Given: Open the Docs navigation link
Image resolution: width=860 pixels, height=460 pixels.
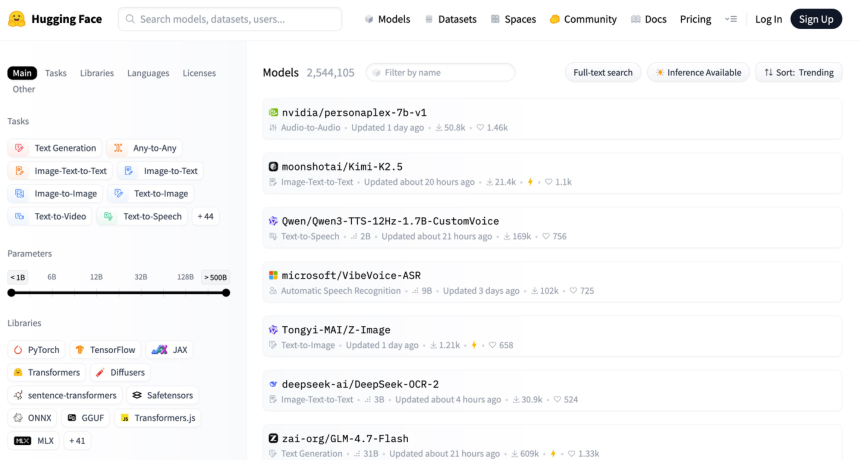Looking at the screenshot, I should click(649, 19).
